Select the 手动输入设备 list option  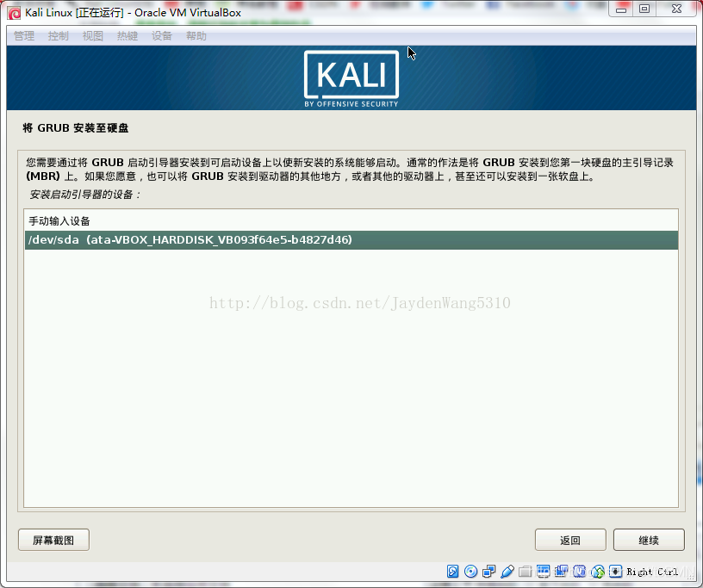point(351,221)
